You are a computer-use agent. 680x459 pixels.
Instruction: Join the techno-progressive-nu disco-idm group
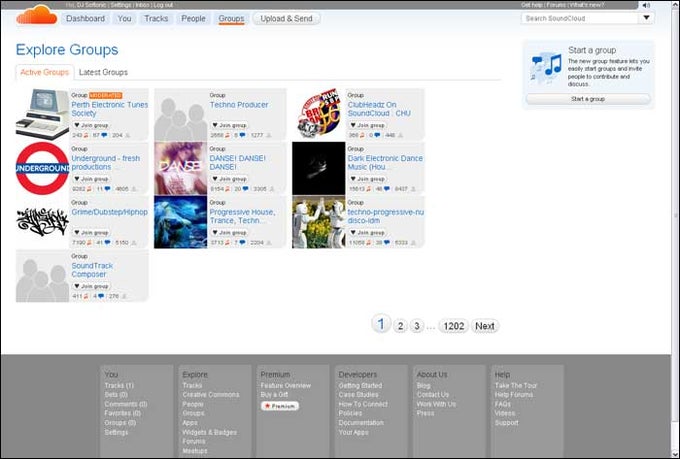click(367, 233)
